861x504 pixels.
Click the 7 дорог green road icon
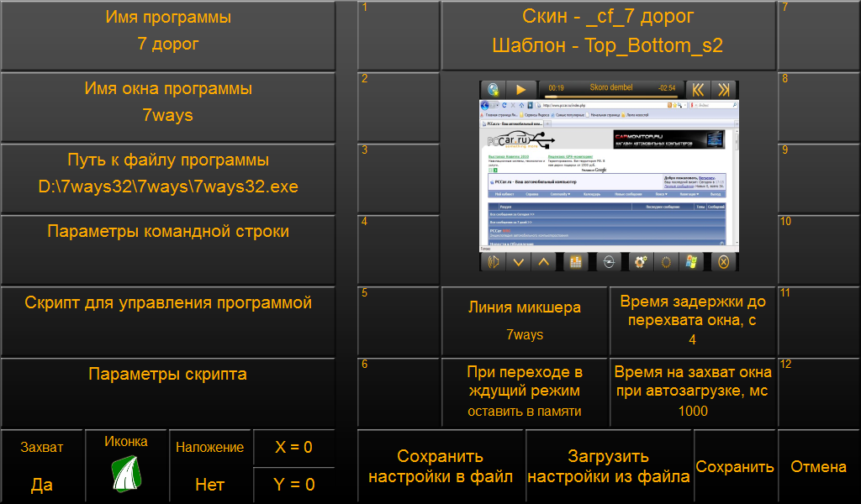pyautogui.click(x=126, y=473)
